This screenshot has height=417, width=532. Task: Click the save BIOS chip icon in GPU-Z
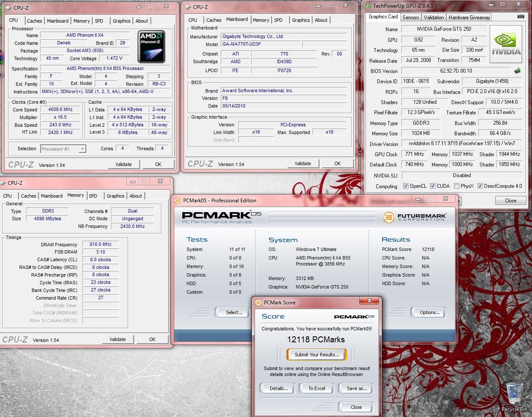click(517, 71)
